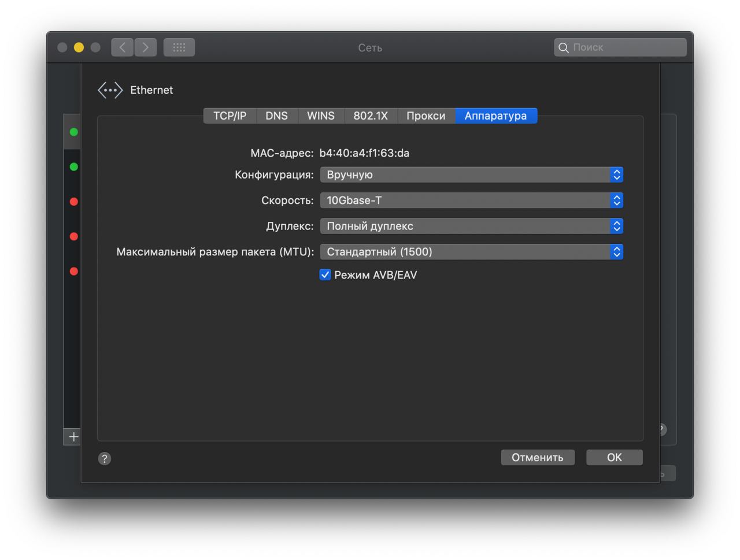This screenshot has width=740, height=560.
Task: Open the Дуплекс dropdown
Action: (472, 226)
